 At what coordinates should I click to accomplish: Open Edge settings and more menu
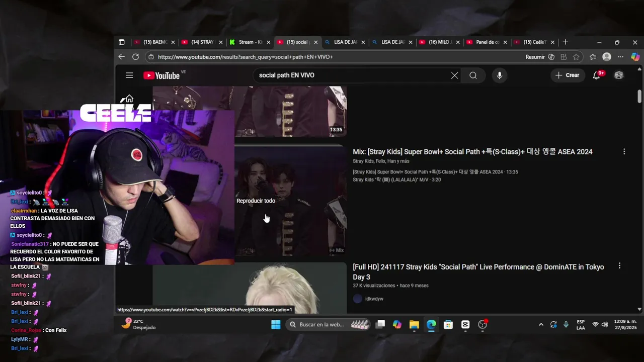coord(621,57)
